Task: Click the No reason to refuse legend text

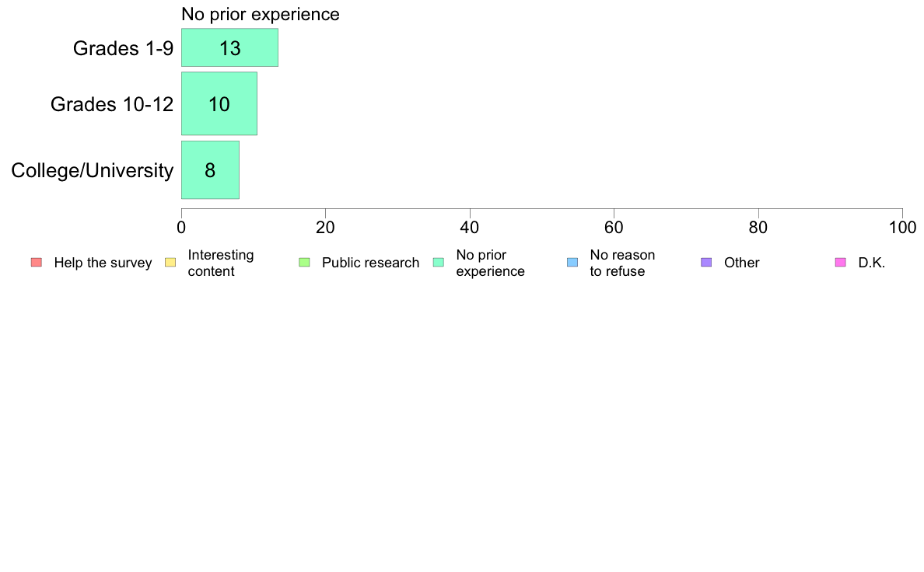Action: coord(622,263)
